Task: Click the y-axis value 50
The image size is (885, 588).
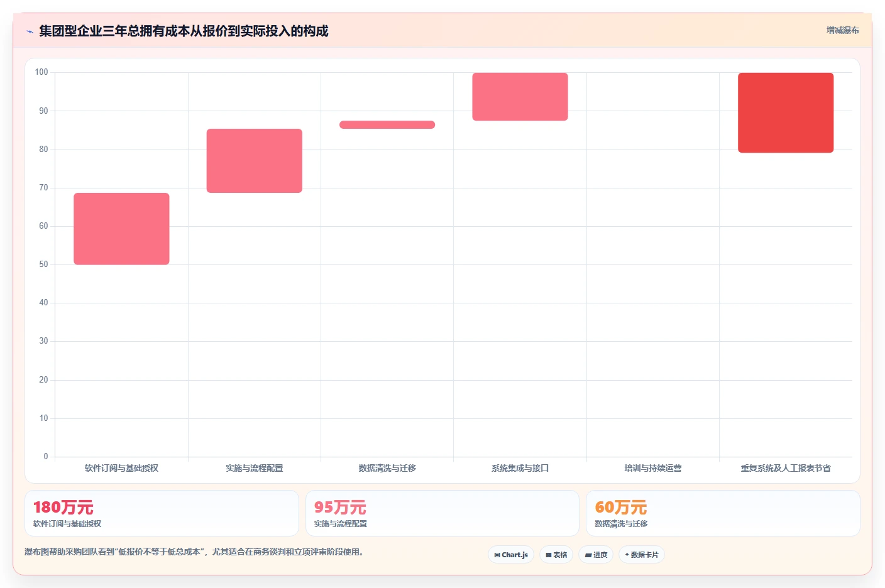Action: tap(43, 264)
